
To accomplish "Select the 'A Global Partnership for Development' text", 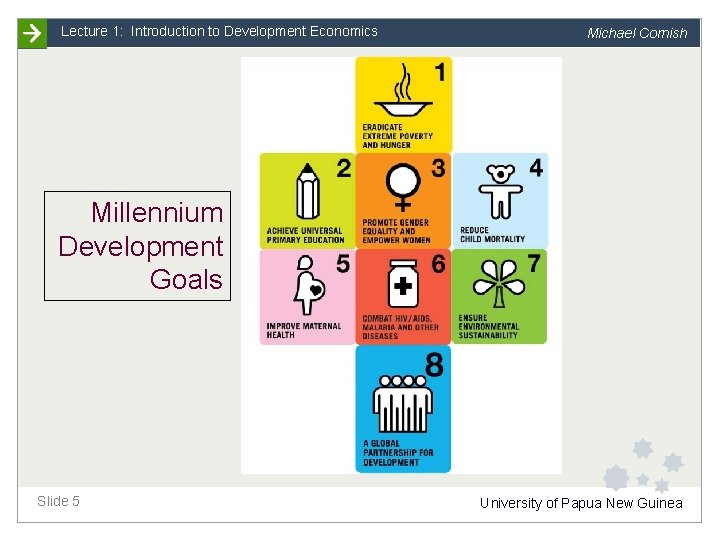I will 398,453.
